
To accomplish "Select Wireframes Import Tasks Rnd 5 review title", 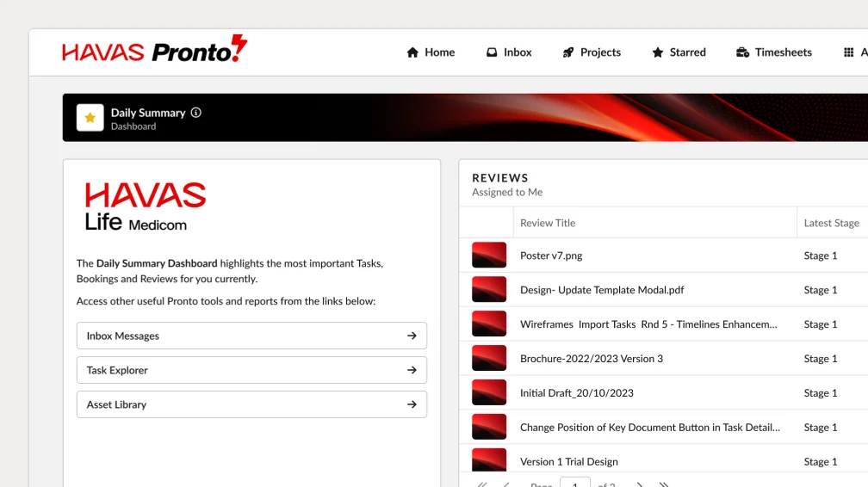I will 648,324.
